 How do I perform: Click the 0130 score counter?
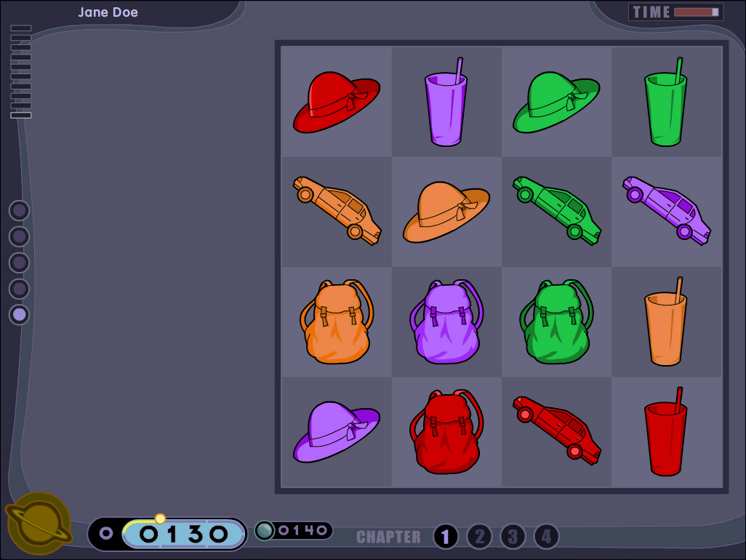184,534
